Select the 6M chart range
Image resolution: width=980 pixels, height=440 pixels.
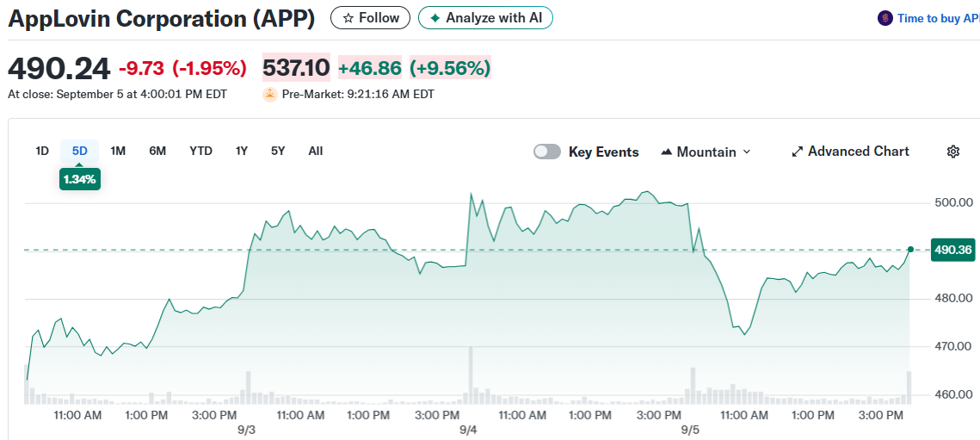(157, 151)
